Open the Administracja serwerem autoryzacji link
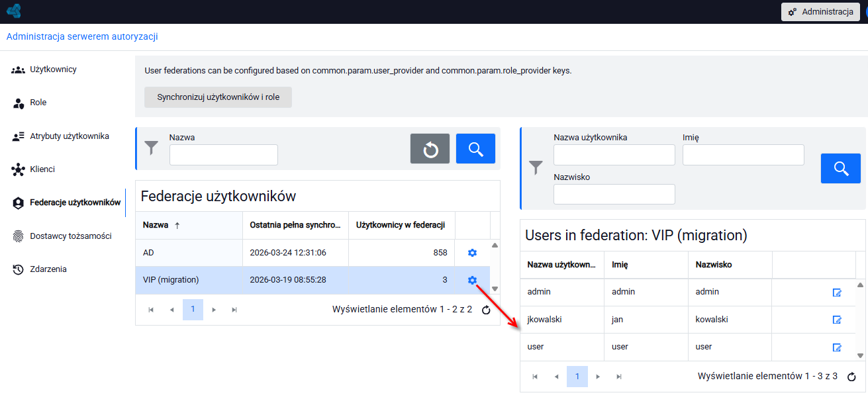This screenshot has height=409, width=868. click(82, 36)
